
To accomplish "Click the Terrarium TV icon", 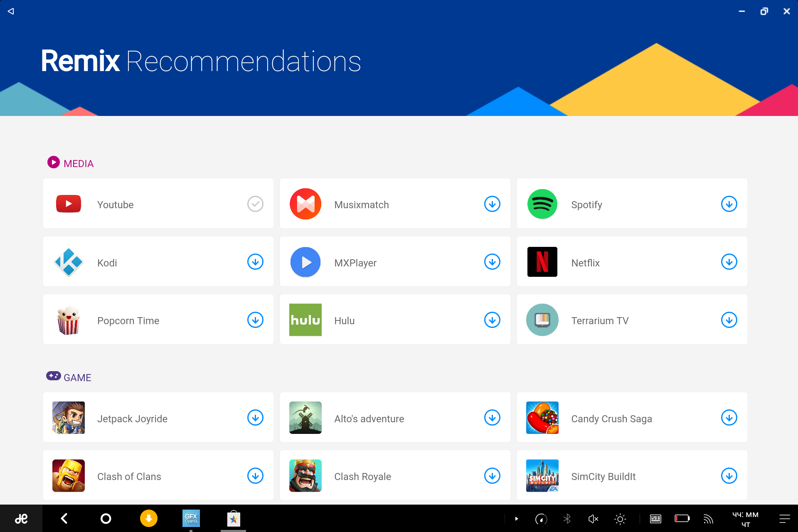I will (542, 320).
